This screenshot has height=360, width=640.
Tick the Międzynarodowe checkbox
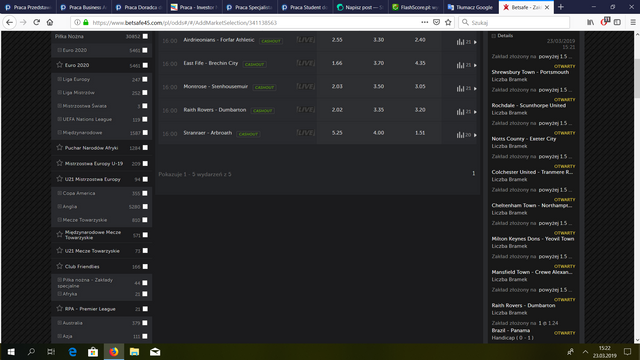tap(145, 133)
